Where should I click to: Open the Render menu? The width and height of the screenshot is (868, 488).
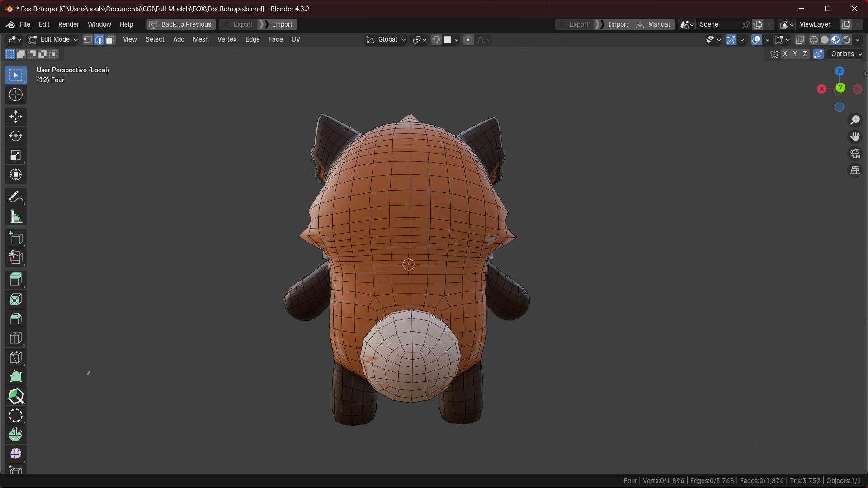[68, 24]
